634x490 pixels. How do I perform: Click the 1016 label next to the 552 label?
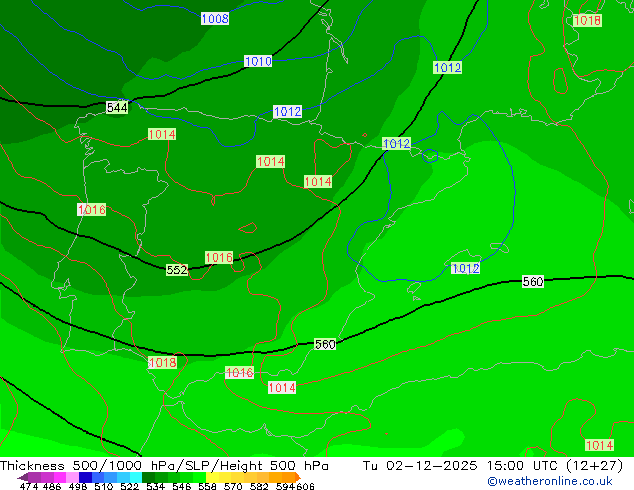coord(219,258)
